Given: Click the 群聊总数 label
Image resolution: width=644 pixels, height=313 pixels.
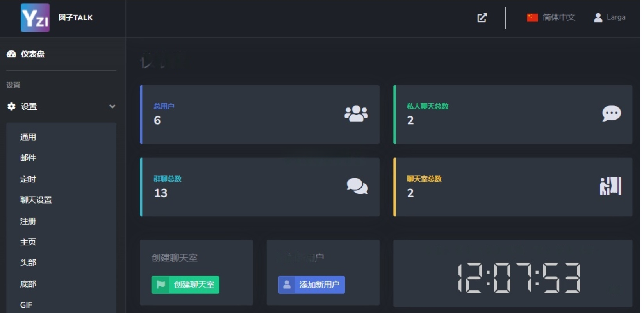Looking at the screenshot, I should point(168,179).
